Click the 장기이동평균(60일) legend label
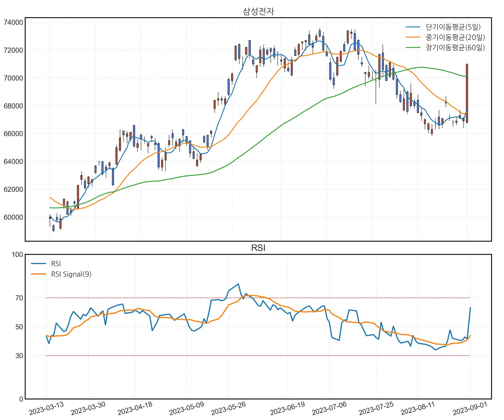The height and width of the screenshot is (420, 504). point(455,48)
